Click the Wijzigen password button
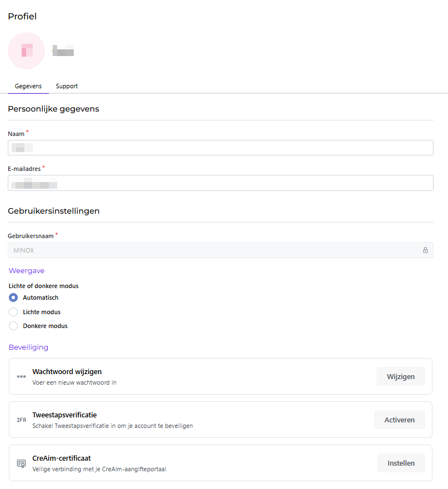The image size is (448, 489). coord(401,376)
